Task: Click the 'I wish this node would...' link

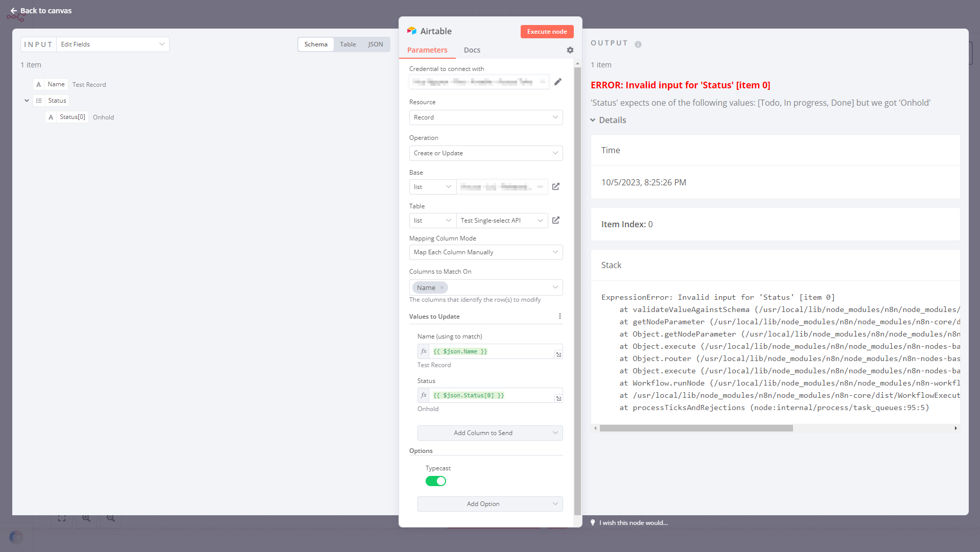Action: coord(634,522)
